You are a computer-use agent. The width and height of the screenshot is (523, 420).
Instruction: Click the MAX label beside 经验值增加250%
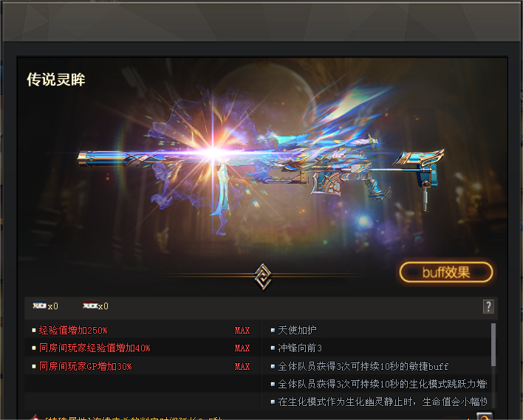pos(242,331)
